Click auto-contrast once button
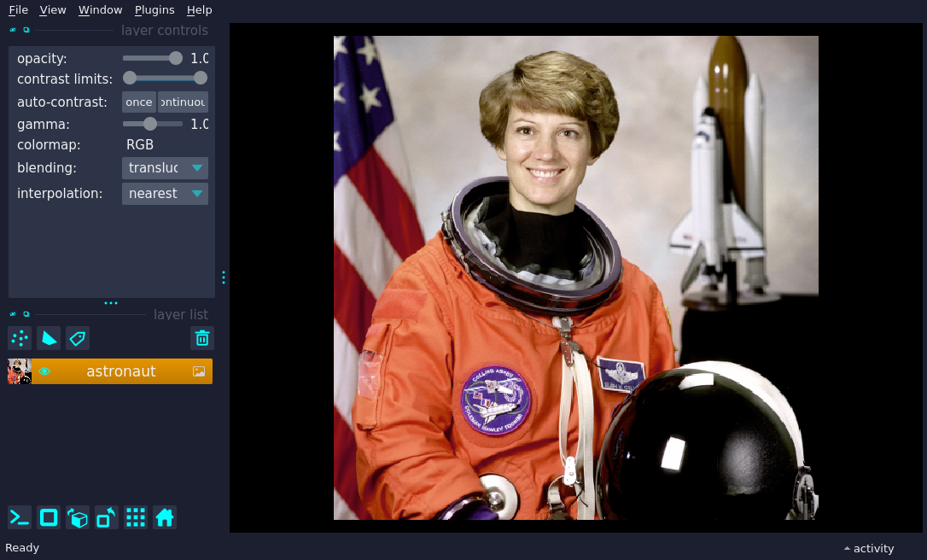The width and height of the screenshot is (927, 560). tap(139, 102)
